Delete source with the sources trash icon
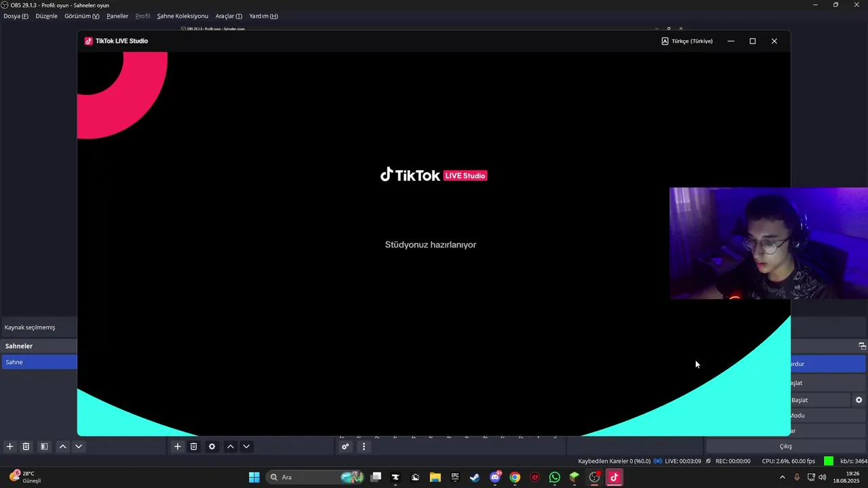This screenshot has height=488, width=868. tap(193, 447)
